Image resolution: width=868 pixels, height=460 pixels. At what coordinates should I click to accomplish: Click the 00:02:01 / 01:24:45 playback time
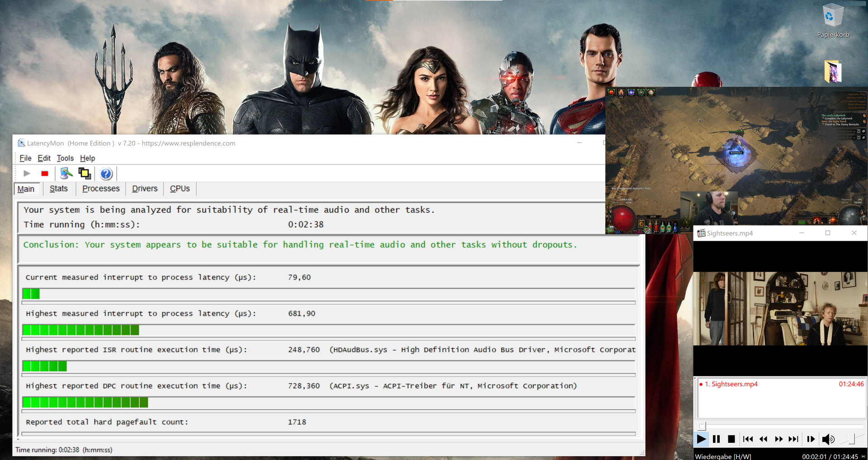830,456
